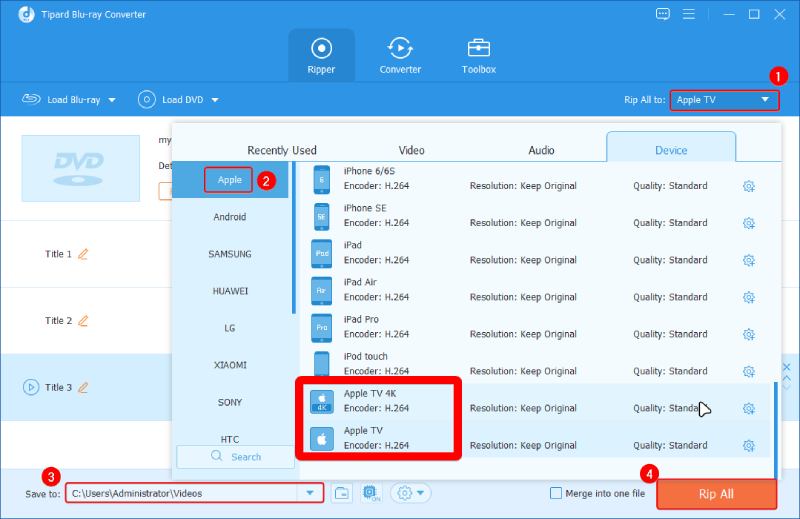The image size is (800, 519).
Task: Choose the iPod touch preset name
Action: 365,356
